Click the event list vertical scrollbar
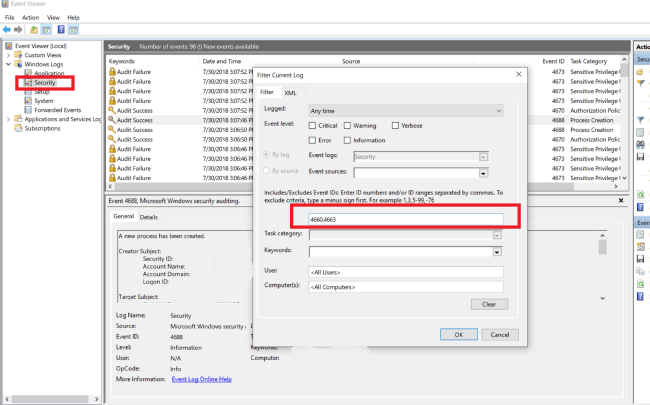Viewport: 650px width, 405px height. coord(624,119)
